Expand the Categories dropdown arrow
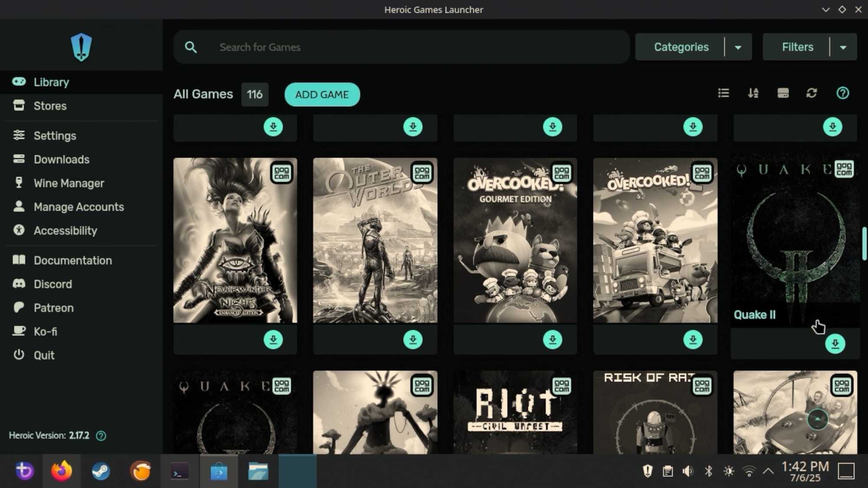The width and height of the screenshot is (868, 488). tap(738, 47)
